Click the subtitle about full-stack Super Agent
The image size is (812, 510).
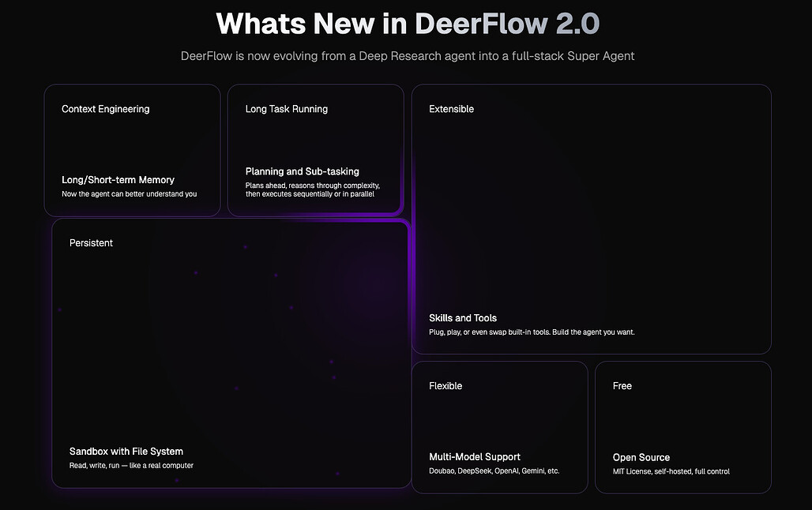(x=407, y=56)
